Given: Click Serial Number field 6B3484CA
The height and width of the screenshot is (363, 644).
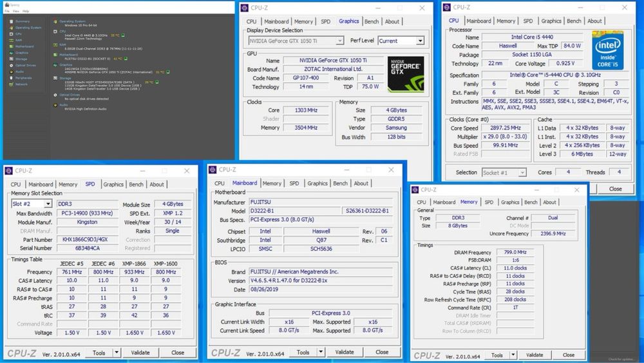Looking at the screenshot, I should pyautogui.click(x=87, y=248).
